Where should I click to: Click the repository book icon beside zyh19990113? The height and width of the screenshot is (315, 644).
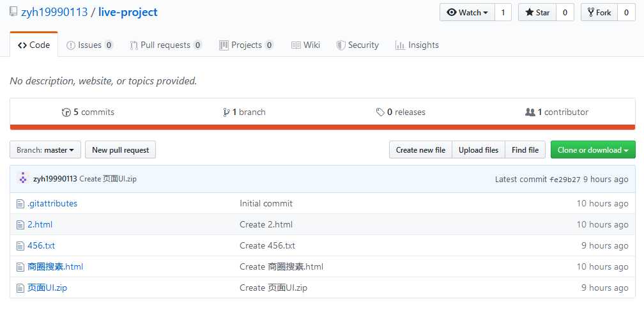13,12
